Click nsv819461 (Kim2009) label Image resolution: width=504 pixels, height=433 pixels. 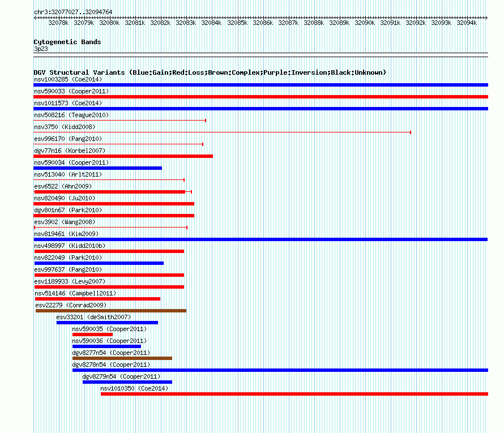[66, 234]
